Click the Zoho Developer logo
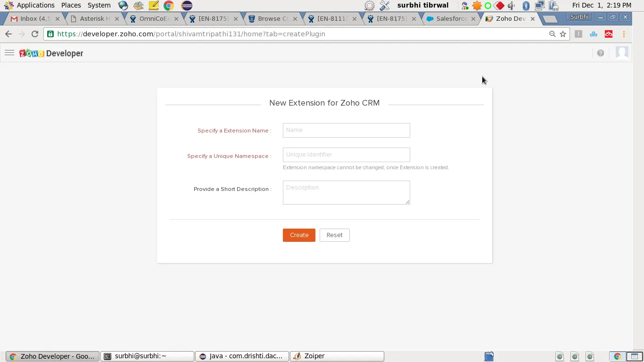 [x=51, y=53]
